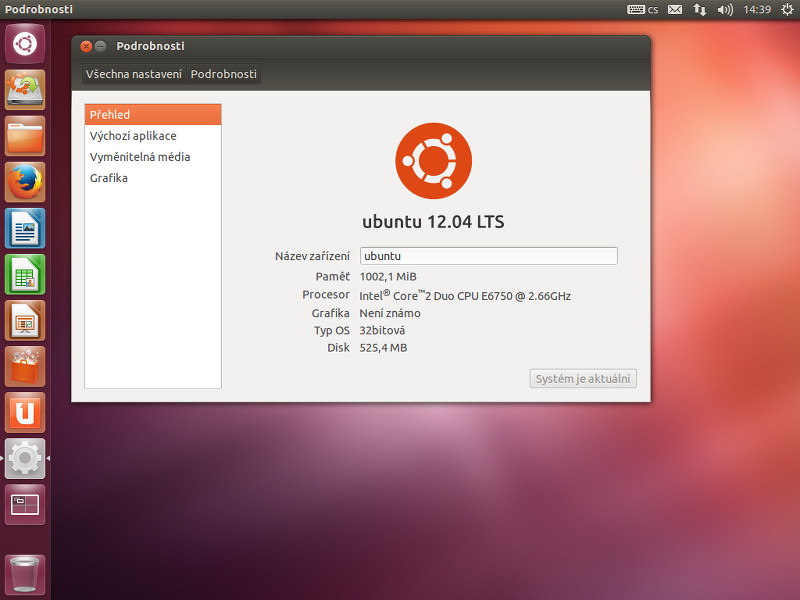The height and width of the screenshot is (600, 800).
Task: Focus the Název zařízení text field
Action: 488,256
